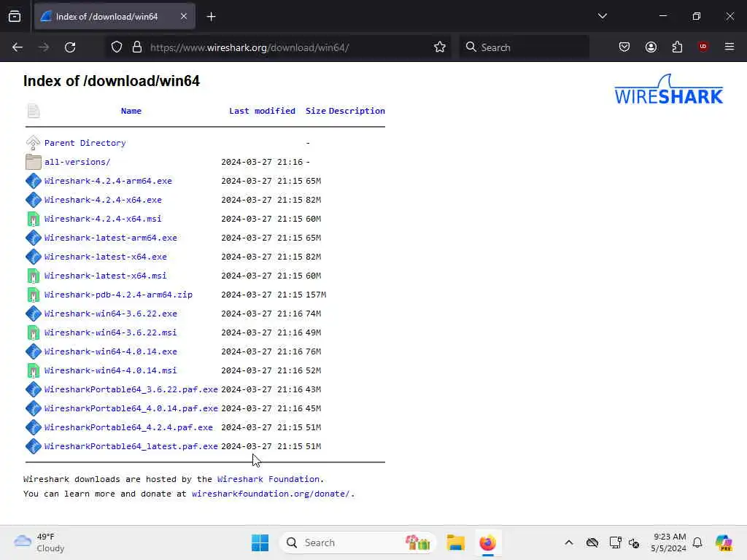The image size is (747, 560).
Task: Download WiresharkPortable64_latest.paf.exe
Action: pyautogui.click(x=131, y=446)
